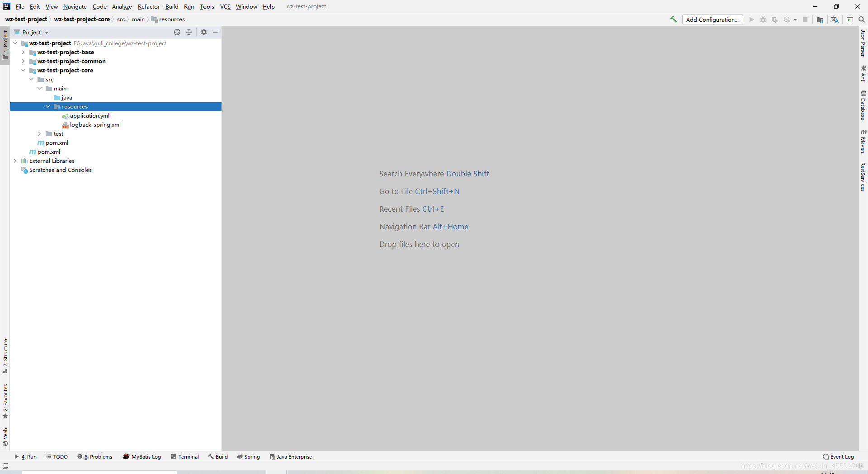Open the 6: Problems tool window
Screen dimensions: 868x474
[95, 456]
